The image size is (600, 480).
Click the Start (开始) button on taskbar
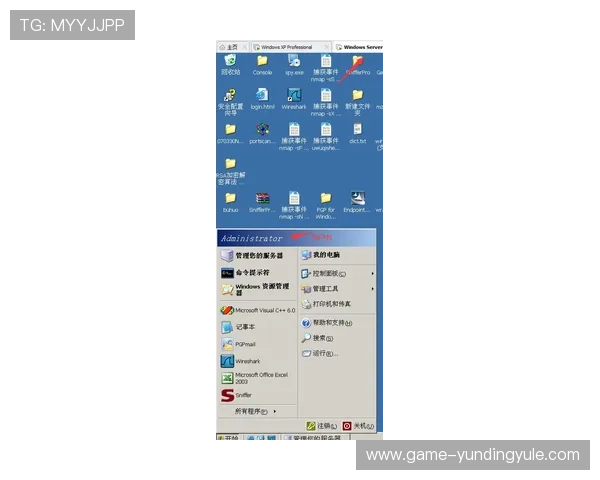(230, 438)
